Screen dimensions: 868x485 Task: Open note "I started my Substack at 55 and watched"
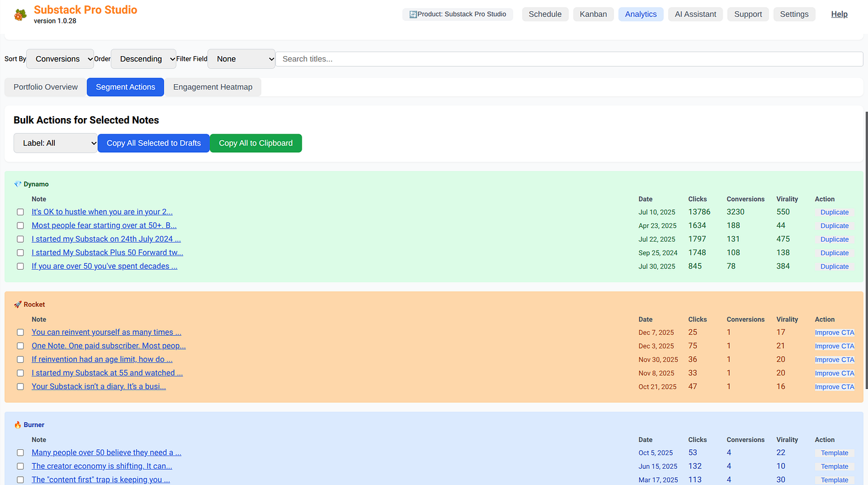pyautogui.click(x=107, y=373)
